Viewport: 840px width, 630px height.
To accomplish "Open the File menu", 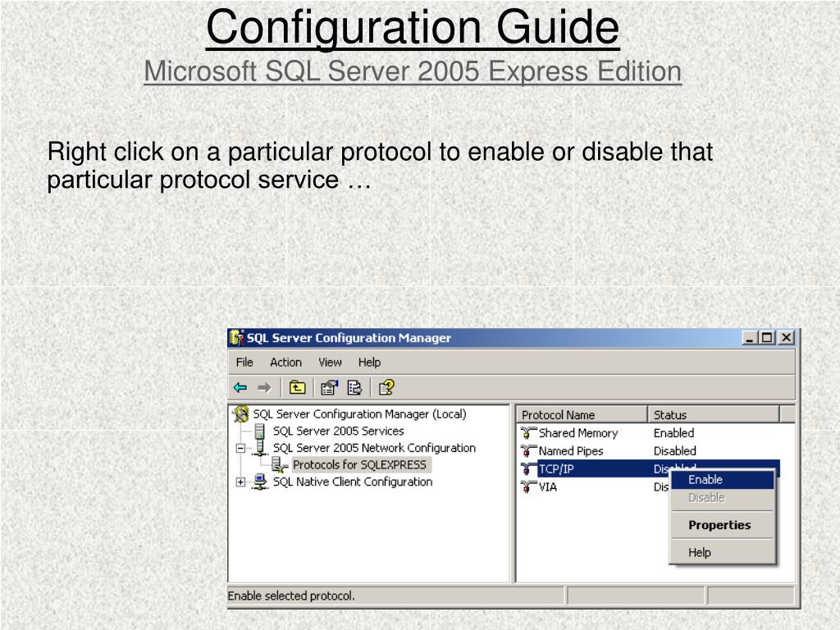I will tap(244, 362).
